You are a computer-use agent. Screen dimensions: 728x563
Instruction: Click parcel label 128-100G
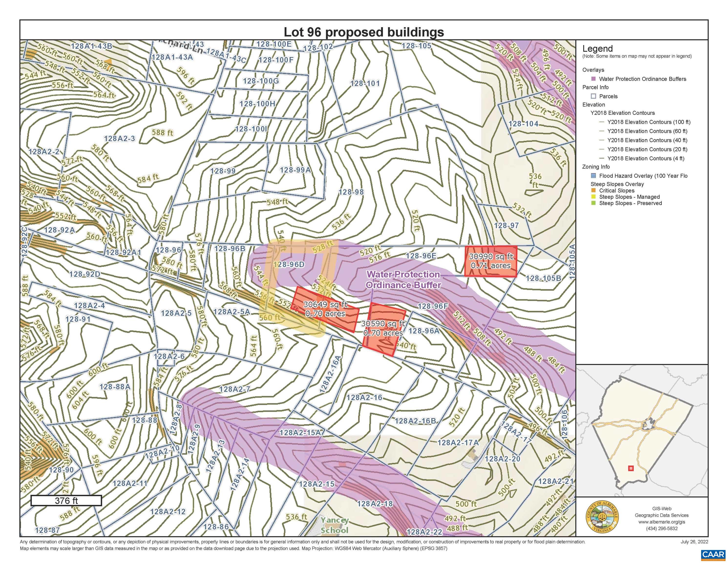coord(261,81)
